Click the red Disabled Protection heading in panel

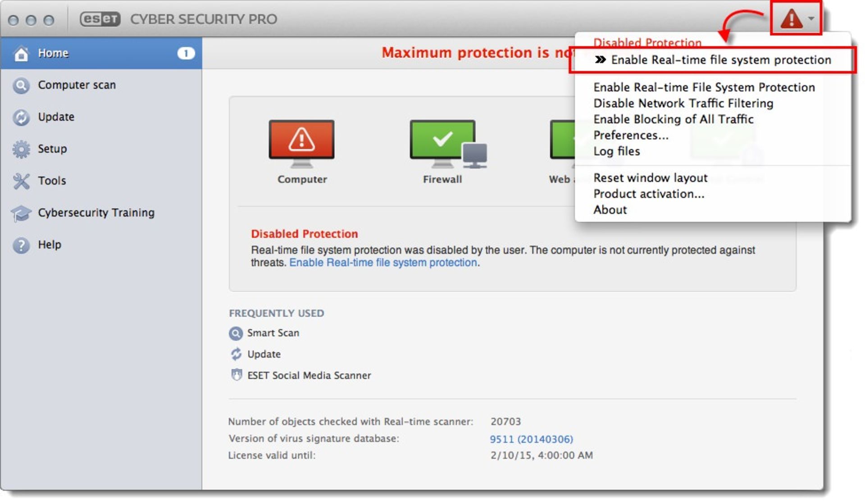click(x=305, y=234)
